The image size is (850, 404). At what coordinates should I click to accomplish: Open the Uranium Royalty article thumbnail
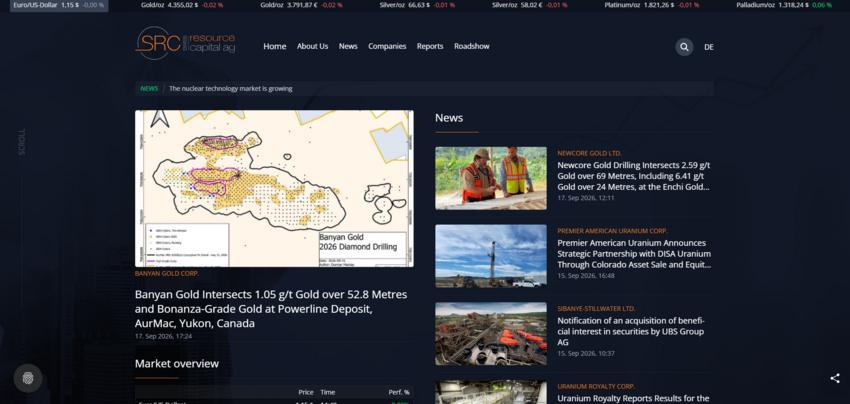tap(491, 392)
